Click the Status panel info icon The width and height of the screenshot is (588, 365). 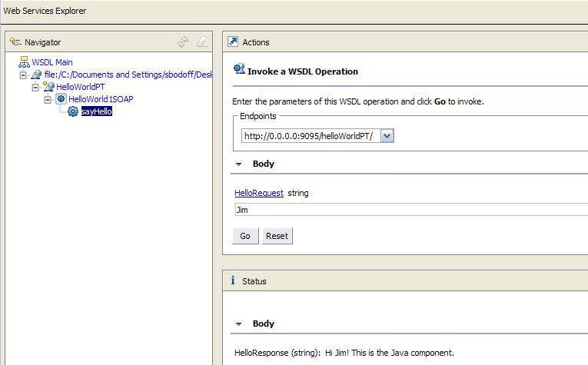[233, 281]
